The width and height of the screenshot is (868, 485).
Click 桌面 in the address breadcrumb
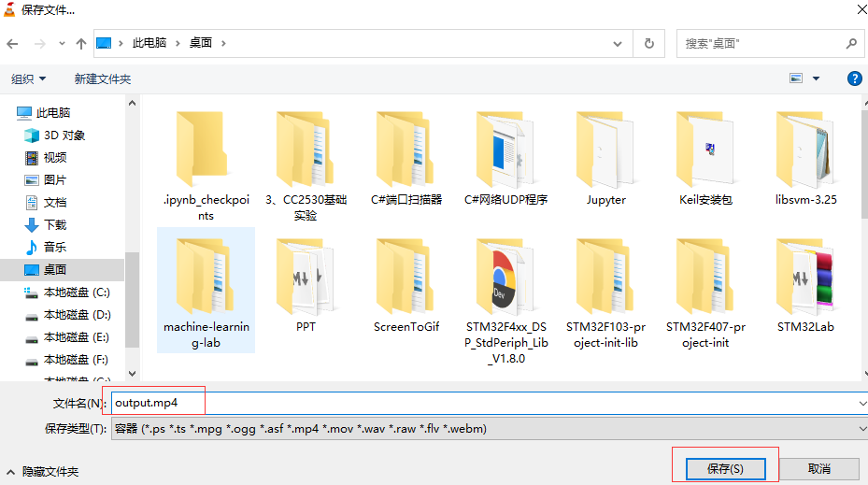pos(200,43)
